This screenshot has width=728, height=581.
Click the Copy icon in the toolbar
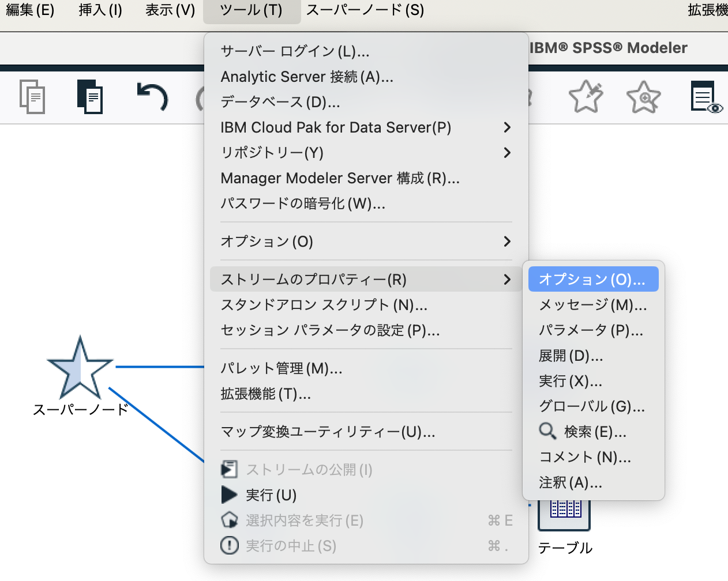click(32, 97)
